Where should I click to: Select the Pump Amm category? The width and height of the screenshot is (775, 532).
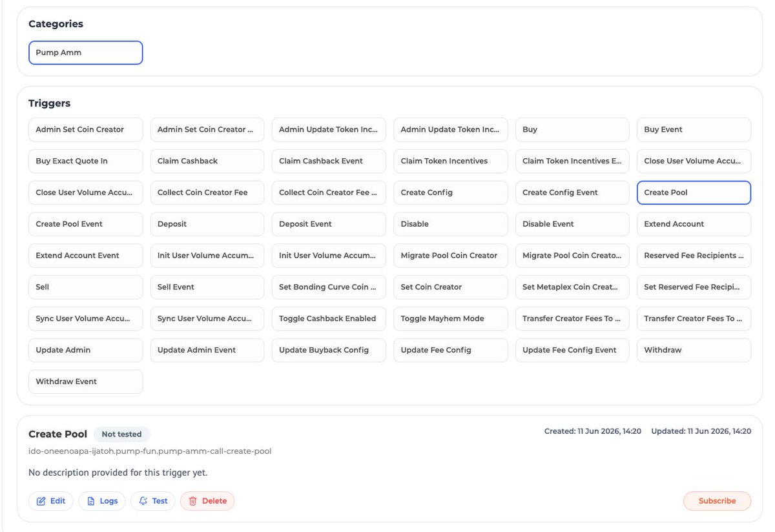pos(85,53)
